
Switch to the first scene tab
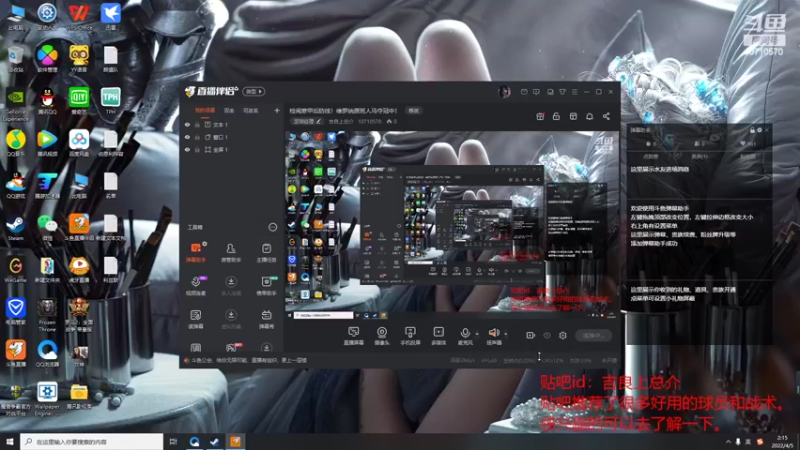click(205, 110)
